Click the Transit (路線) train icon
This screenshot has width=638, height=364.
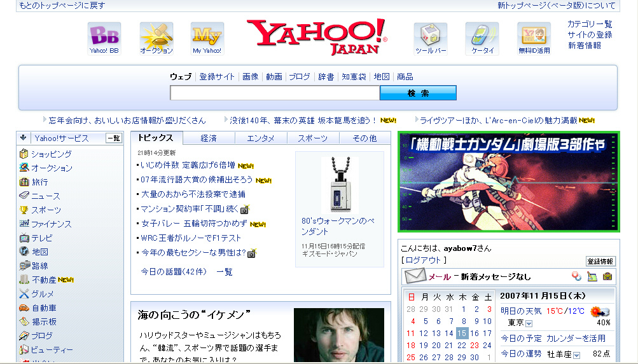point(24,266)
